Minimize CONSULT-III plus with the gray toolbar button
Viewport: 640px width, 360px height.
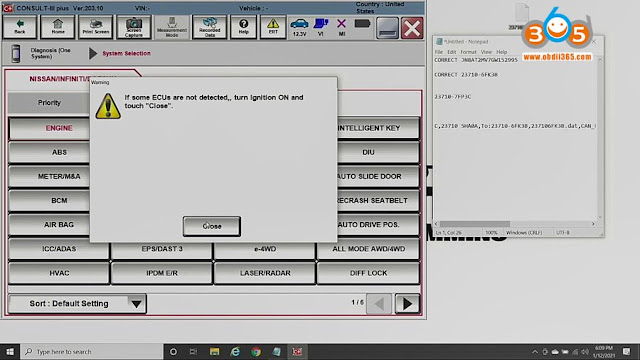[387, 28]
